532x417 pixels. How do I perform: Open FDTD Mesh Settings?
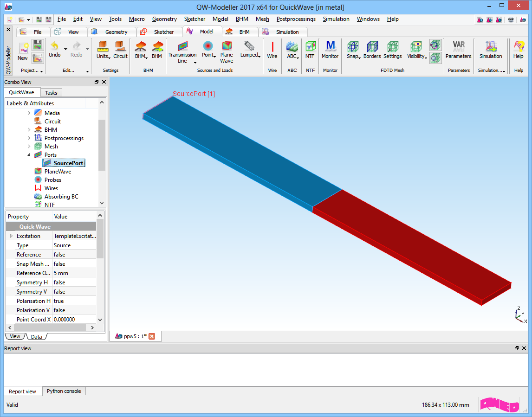(x=393, y=50)
